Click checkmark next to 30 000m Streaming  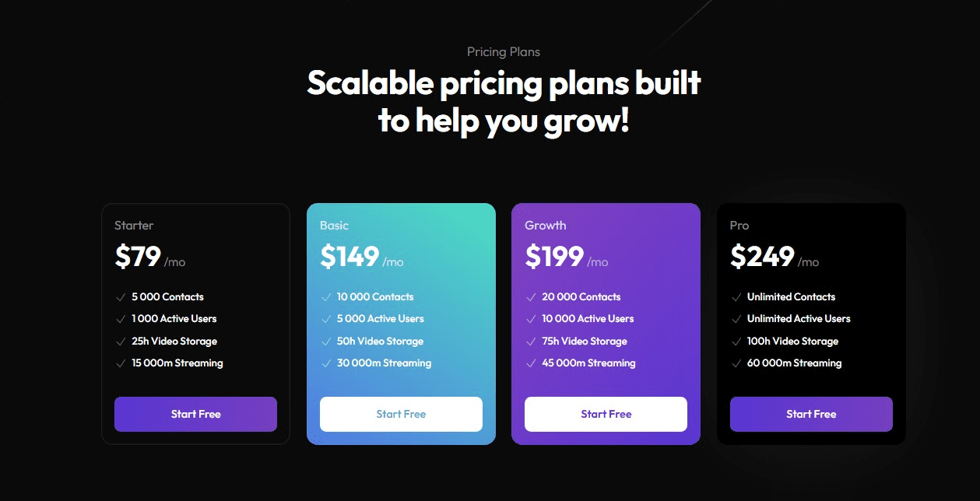pyautogui.click(x=326, y=363)
